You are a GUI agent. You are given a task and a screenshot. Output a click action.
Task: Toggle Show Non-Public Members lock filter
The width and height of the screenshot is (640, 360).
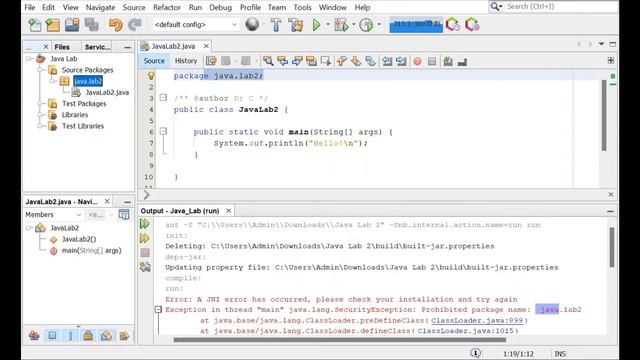[88, 336]
